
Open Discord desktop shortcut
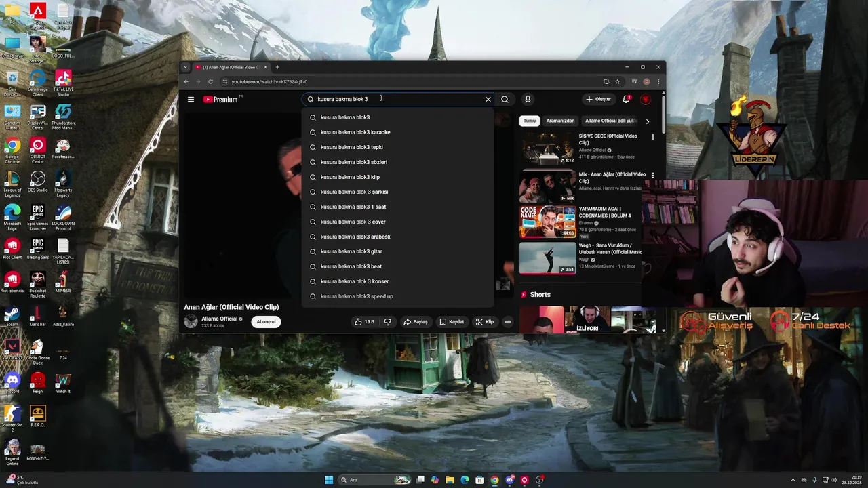point(12,383)
